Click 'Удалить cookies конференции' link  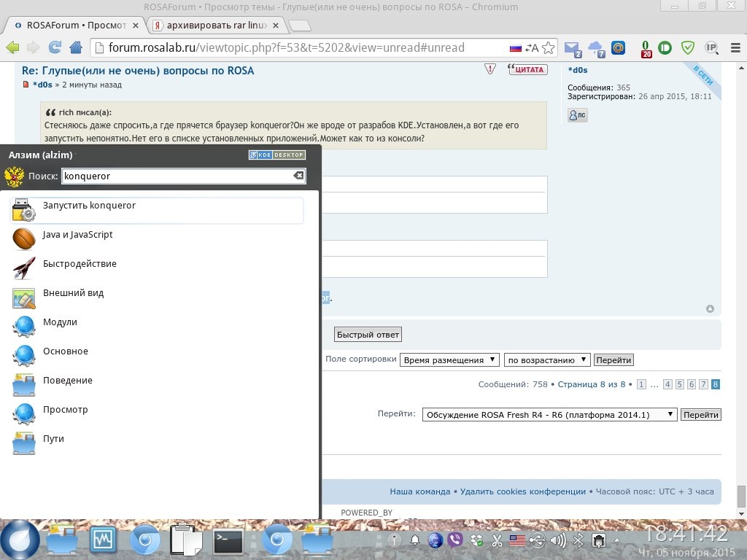(522, 491)
